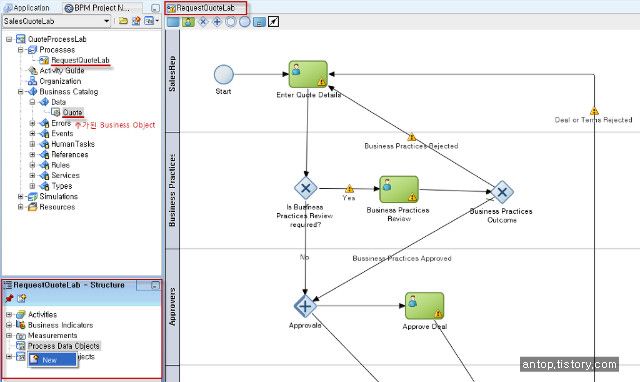Collapse the Business Catalog node
Image resolution: width=640 pixels, height=382 pixels.
[20, 92]
